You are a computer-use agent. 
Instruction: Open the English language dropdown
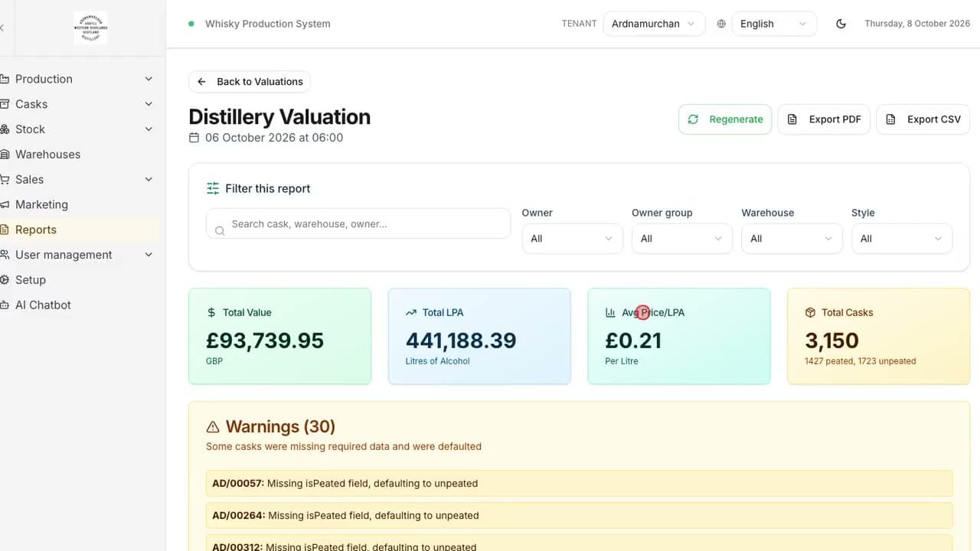[774, 24]
